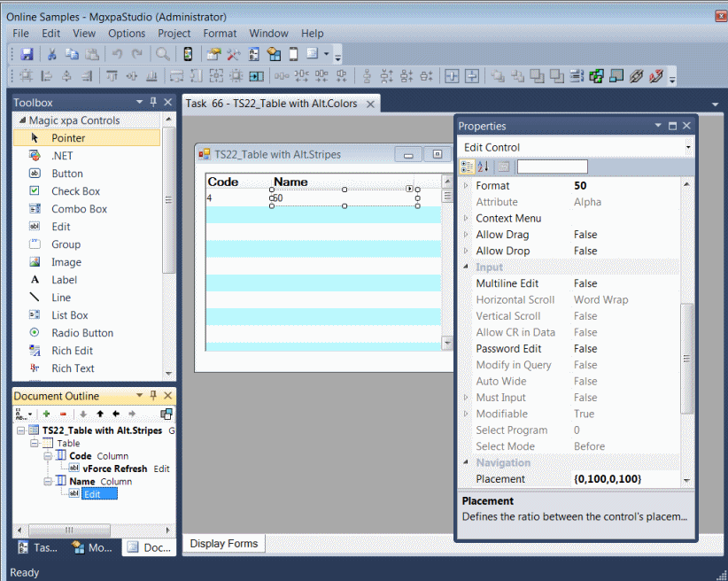Switch Properties to categorized view
Viewport: 728px width, 581px height.
[x=468, y=167]
